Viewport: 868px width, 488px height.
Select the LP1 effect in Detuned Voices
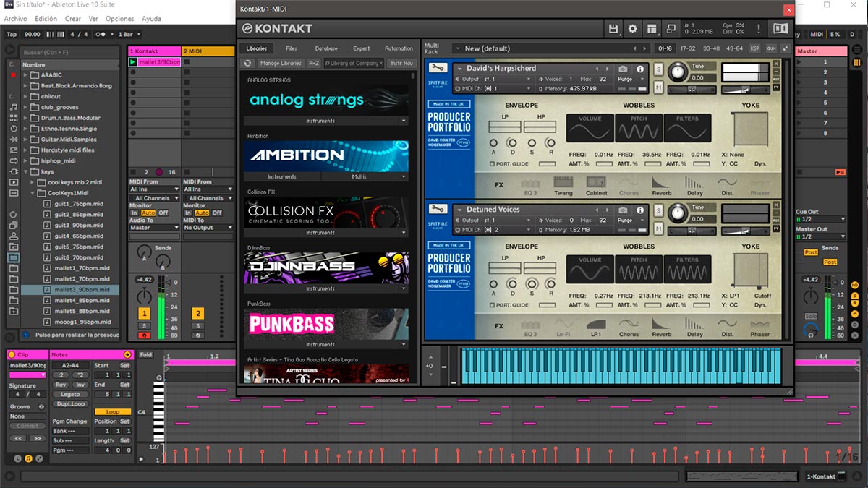pyautogui.click(x=597, y=327)
